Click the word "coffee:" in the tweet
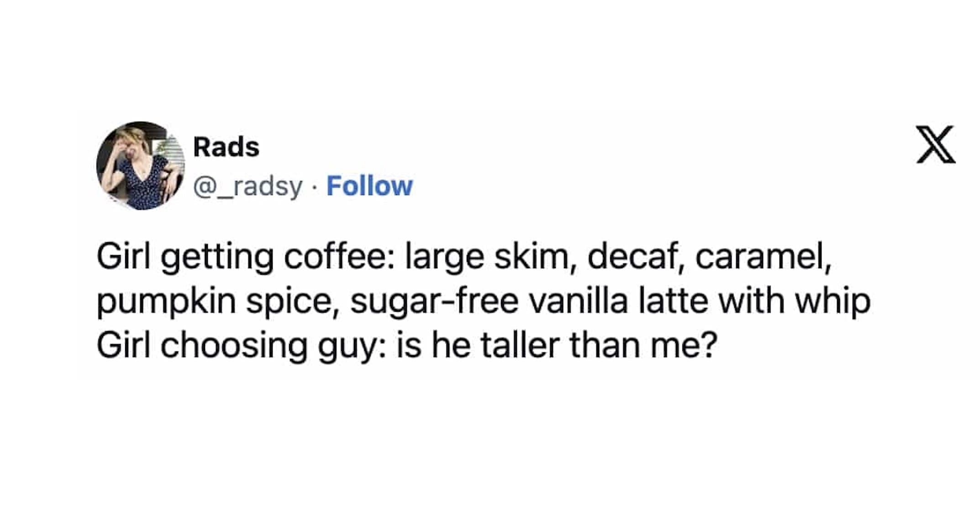 339,257
